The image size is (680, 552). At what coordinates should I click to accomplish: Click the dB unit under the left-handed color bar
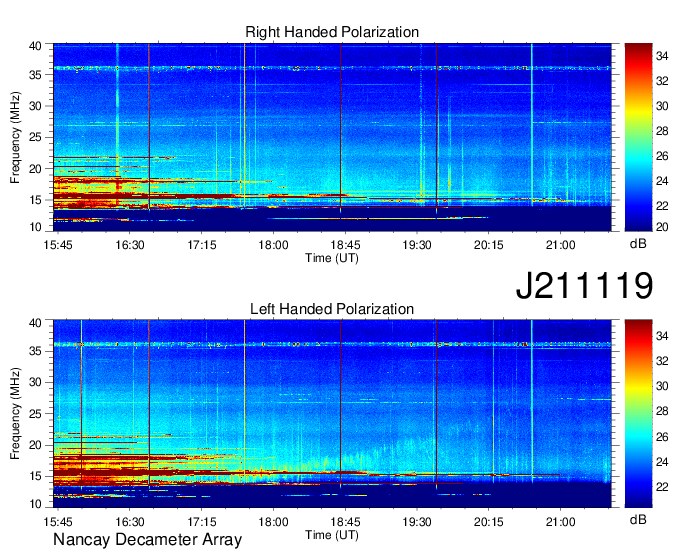(638, 519)
